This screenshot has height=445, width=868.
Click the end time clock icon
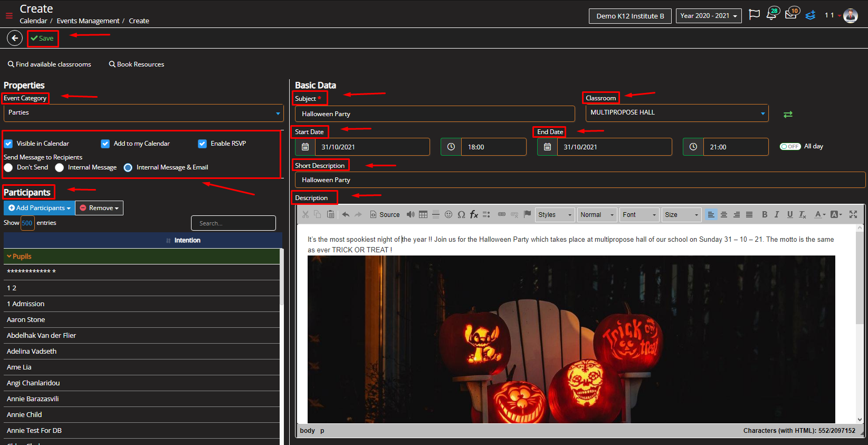point(693,147)
